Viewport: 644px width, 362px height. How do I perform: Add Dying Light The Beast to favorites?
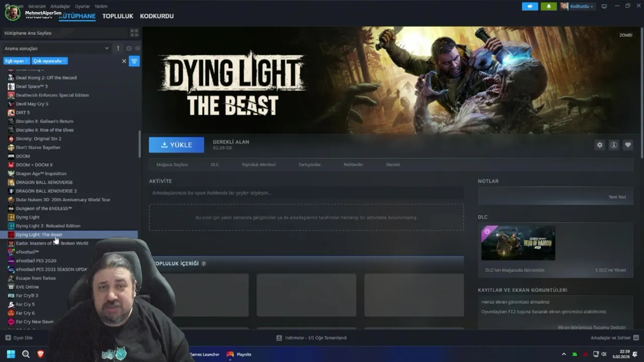pyautogui.click(x=628, y=145)
